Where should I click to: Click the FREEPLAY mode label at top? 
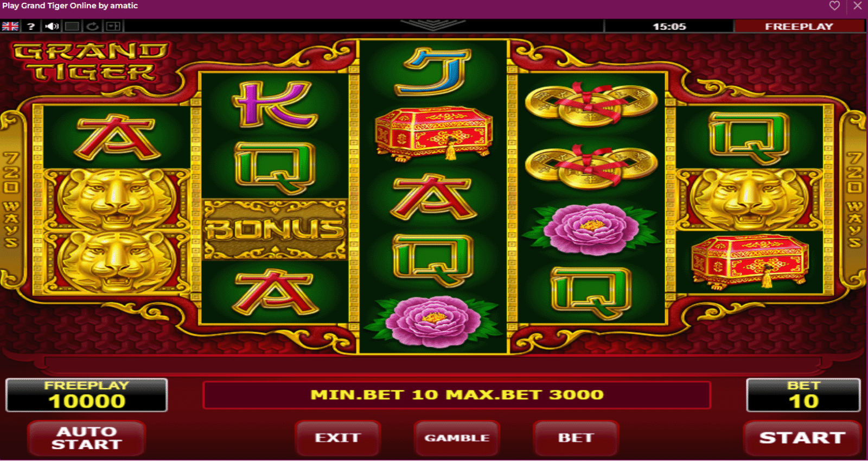(x=799, y=26)
